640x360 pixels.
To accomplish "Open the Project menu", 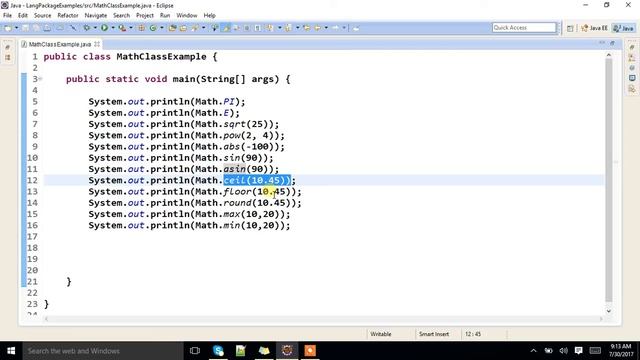I will click(x=144, y=16).
